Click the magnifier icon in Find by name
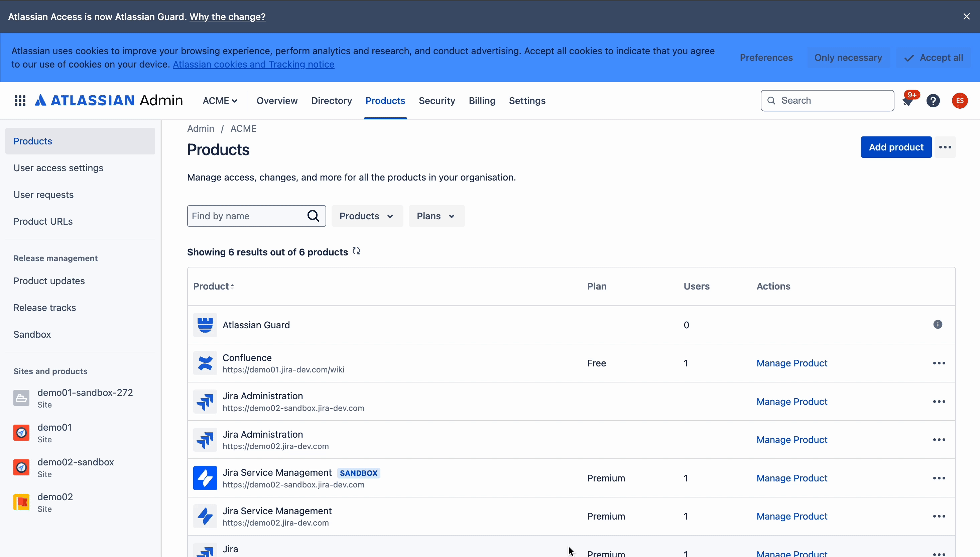The image size is (980, 557). click(313, 216)
